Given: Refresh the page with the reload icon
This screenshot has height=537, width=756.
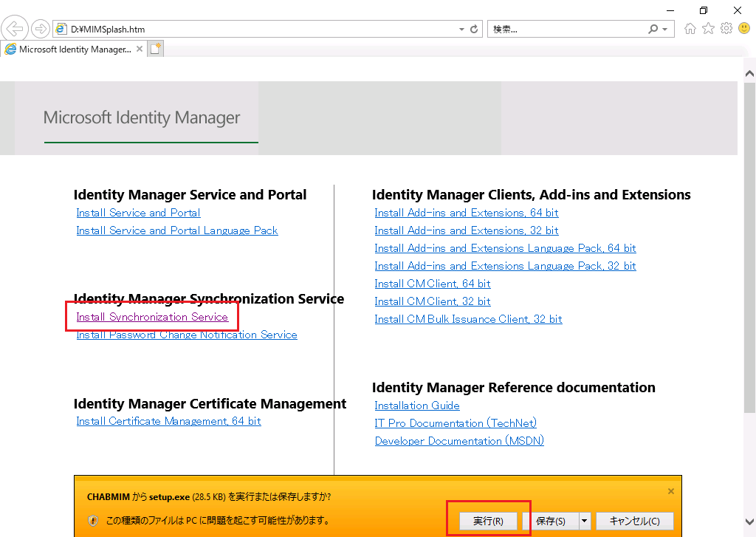Looking at the screenshot, I should point(474,29).
